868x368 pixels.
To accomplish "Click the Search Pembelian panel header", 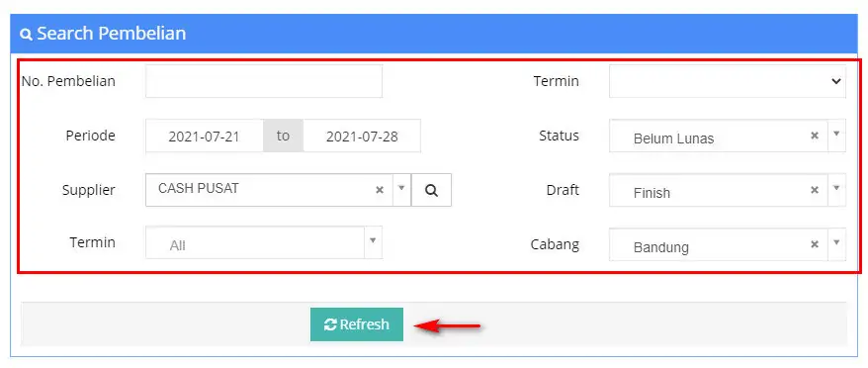I will (434, 34).
